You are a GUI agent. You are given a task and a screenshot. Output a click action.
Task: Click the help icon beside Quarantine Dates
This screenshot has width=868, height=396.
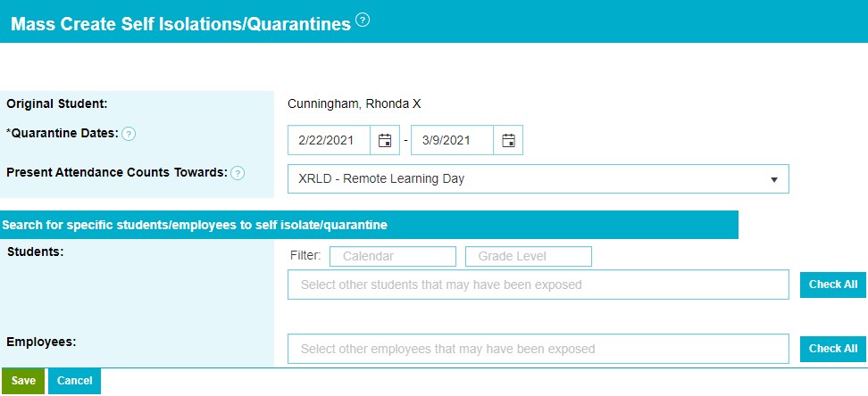tap(129, 134)
